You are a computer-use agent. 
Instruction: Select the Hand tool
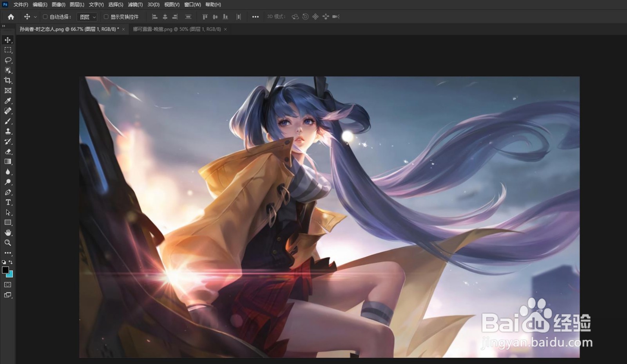[x=8, y=232]
